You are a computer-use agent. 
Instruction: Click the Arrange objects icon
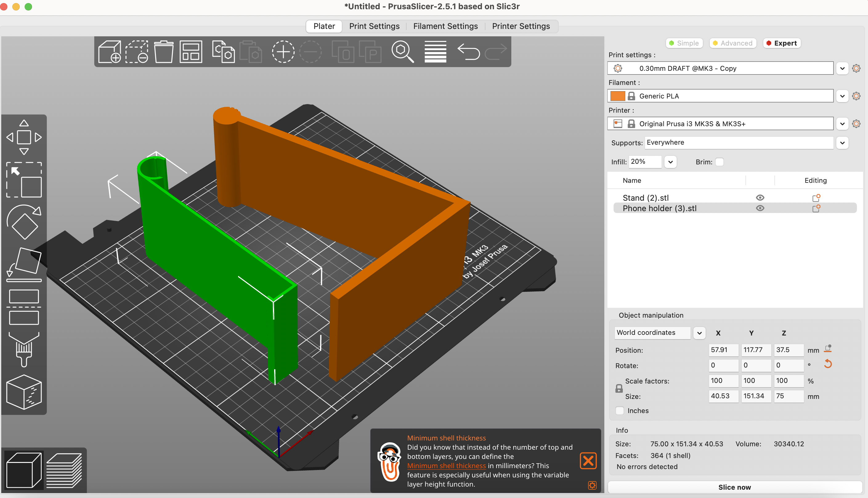coord(191,52)
